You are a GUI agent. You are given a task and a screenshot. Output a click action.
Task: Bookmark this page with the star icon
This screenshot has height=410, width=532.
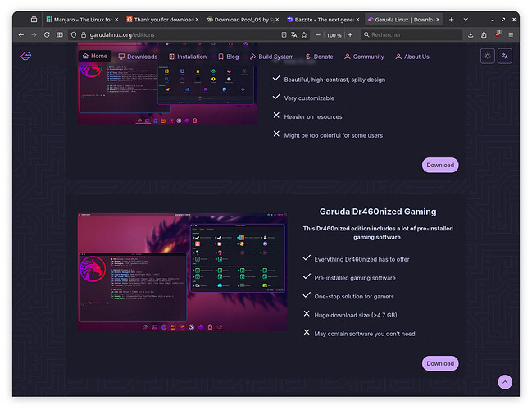point(304,34)
